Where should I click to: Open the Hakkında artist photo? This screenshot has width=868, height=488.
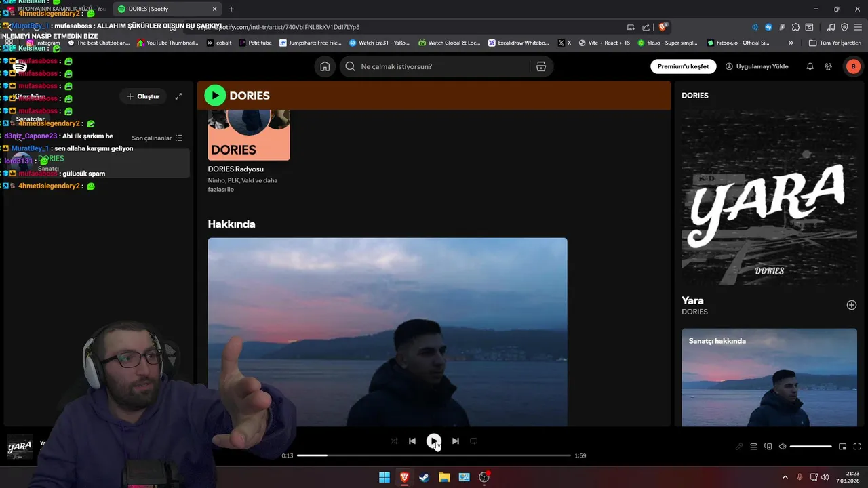coord(387,331)
